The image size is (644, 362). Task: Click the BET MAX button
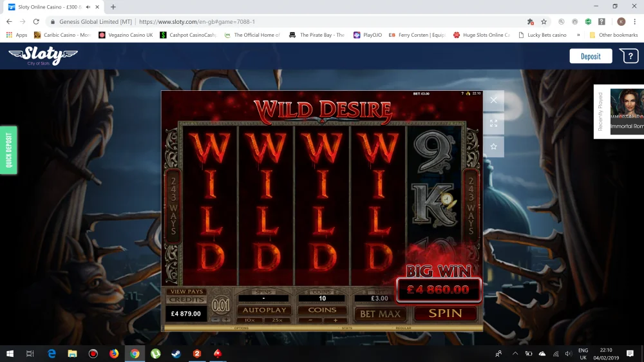(380, 314)
